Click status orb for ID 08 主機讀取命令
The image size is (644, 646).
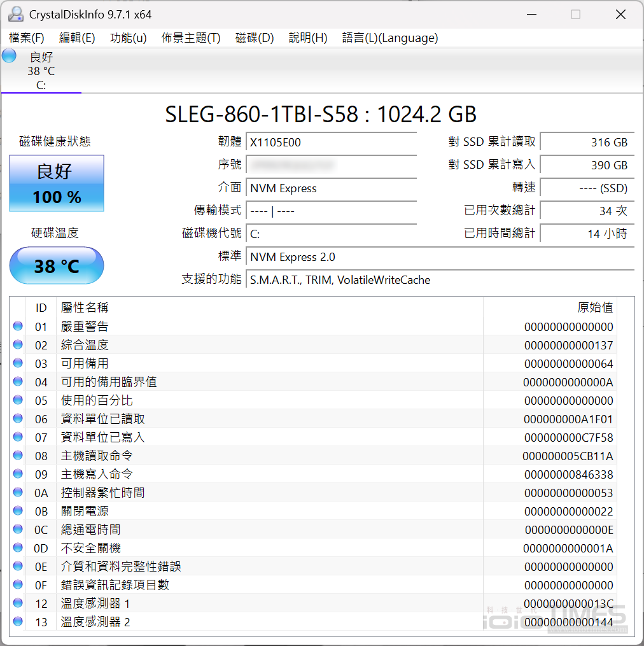pos(18,455)
